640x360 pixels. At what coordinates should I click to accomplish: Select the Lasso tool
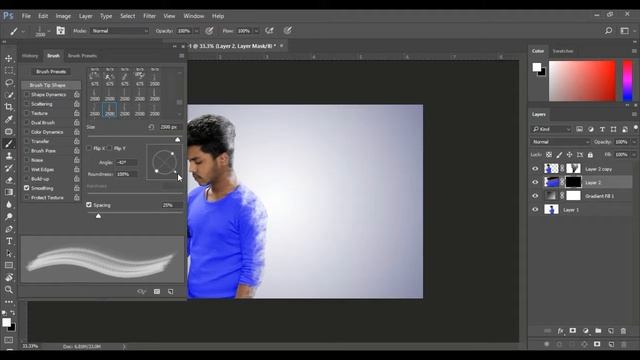(x=9, y=83)
